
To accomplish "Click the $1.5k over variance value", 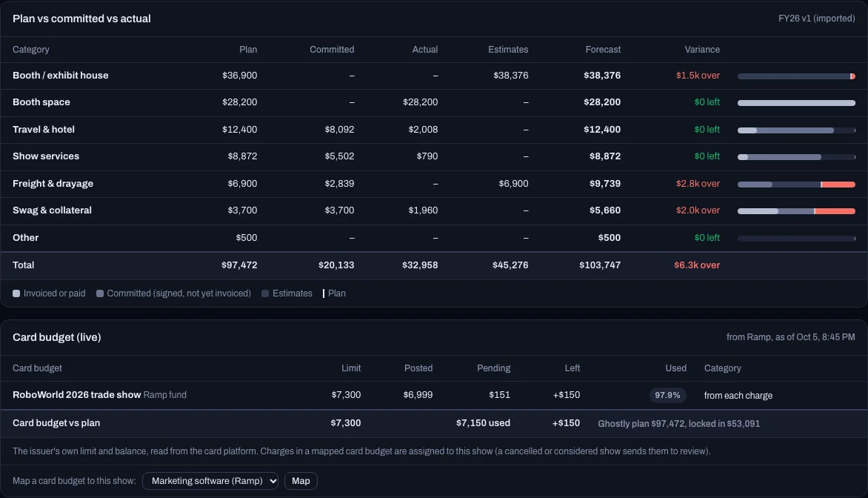I will point(698,76).
